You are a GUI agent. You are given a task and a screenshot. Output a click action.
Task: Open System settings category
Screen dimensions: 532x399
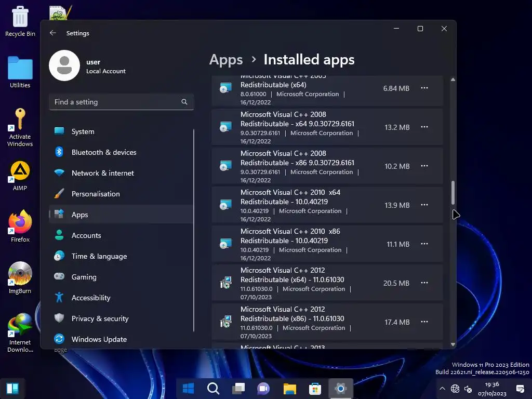tap(121, 131)
